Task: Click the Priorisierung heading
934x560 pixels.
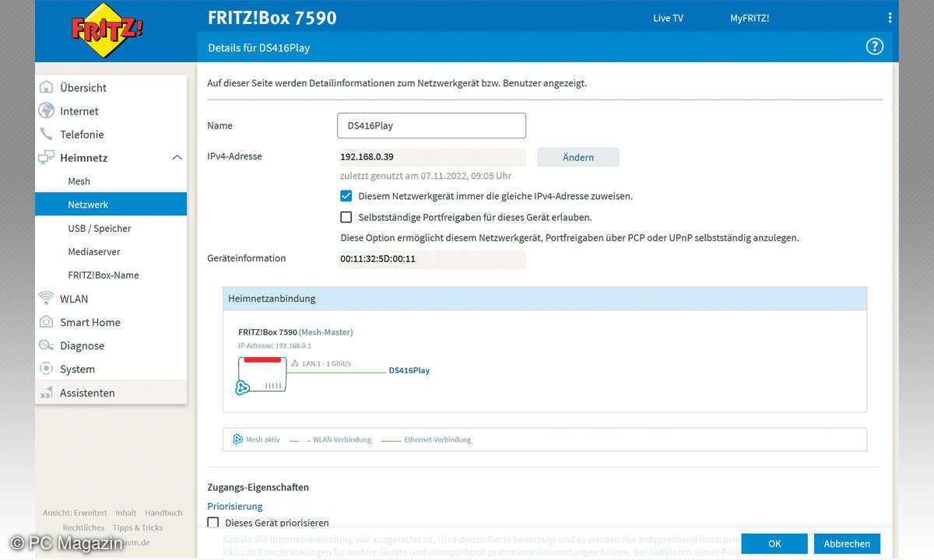Action: 235,506
